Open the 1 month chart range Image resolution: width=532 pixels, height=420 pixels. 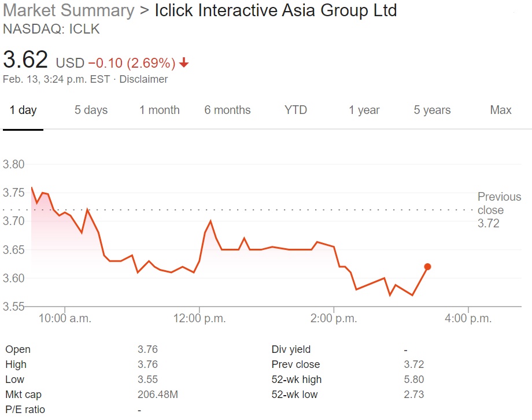(x=160, y=110)
